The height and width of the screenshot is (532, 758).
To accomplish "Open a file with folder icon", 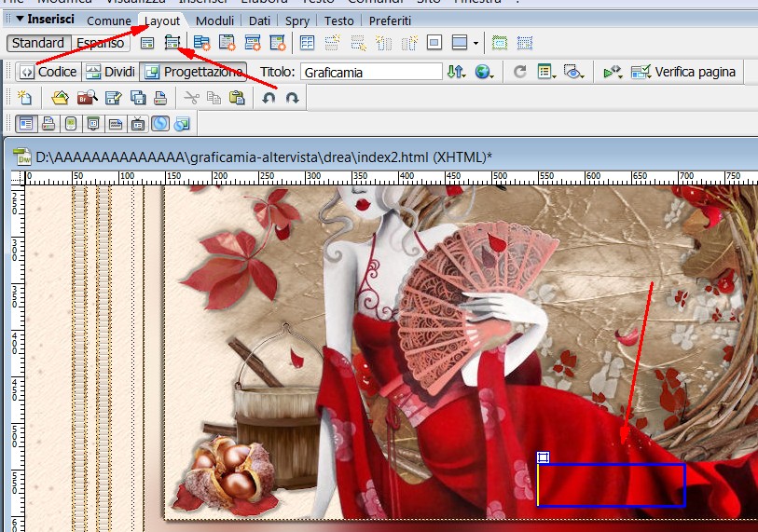I will coord(61,98).
